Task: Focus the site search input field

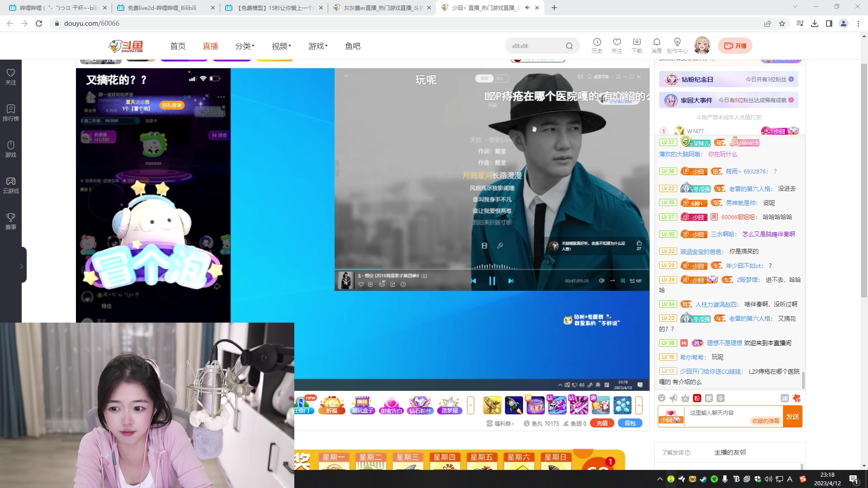Action: pos(536,46)
